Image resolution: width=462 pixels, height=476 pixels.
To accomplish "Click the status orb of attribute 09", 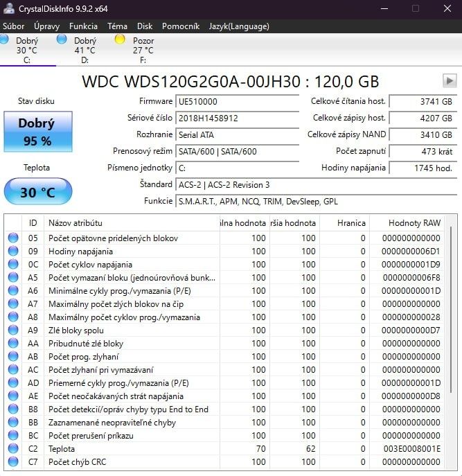I will tap(13, 251).
